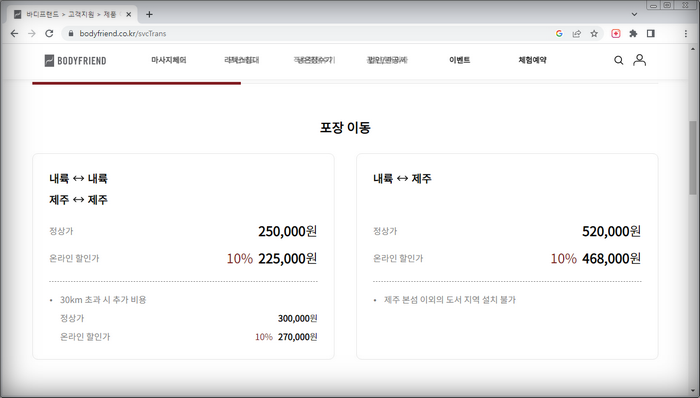Click the 내륙 ↔ 내륙 heading

tap(78, 178)
